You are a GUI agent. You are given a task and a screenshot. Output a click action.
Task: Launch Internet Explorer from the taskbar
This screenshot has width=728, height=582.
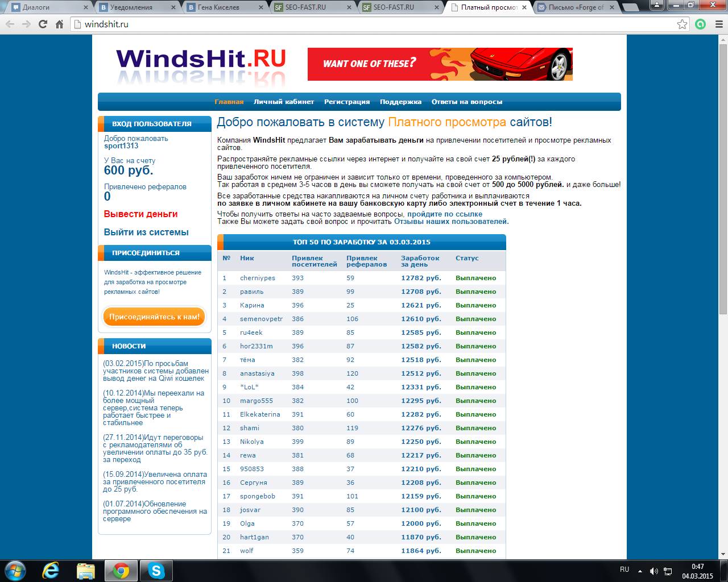click(x=51, y=570)
